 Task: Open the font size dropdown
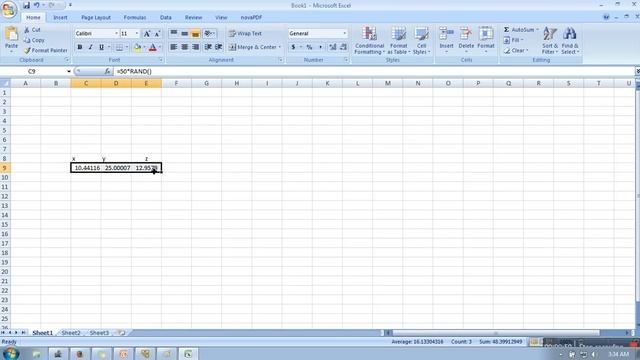[x=137, y=33]
